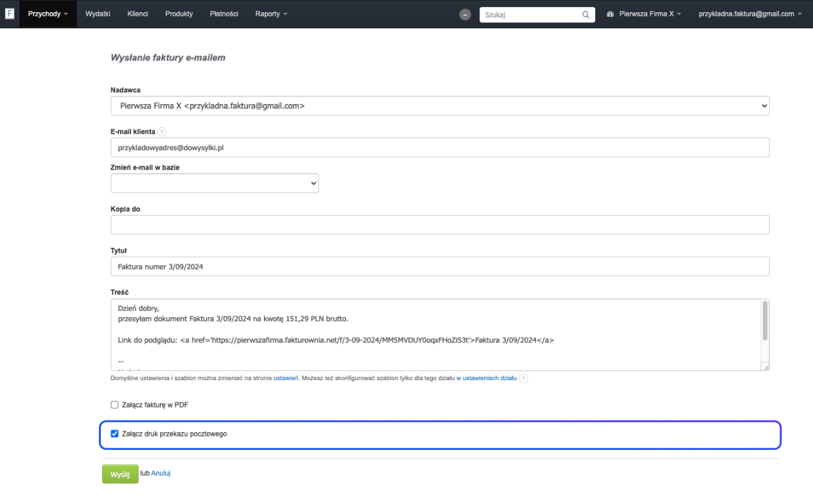Enable the Załącz fakturę w PDF checkbox

pyautogui.click(x=115, y=405)
